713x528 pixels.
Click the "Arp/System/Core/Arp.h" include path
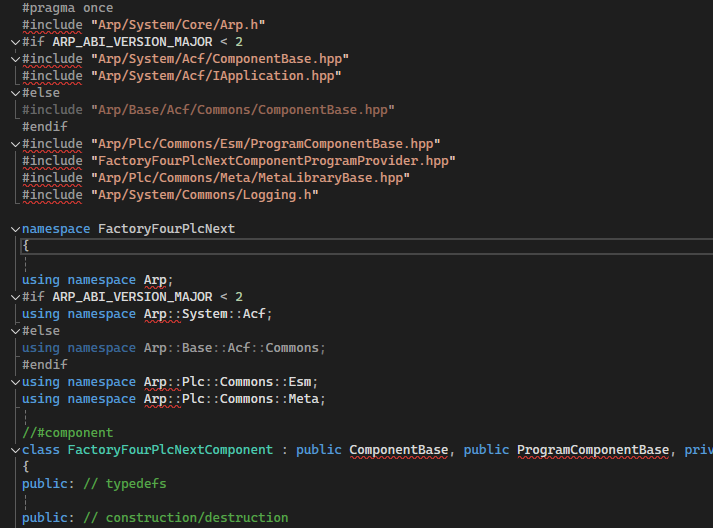178,25
